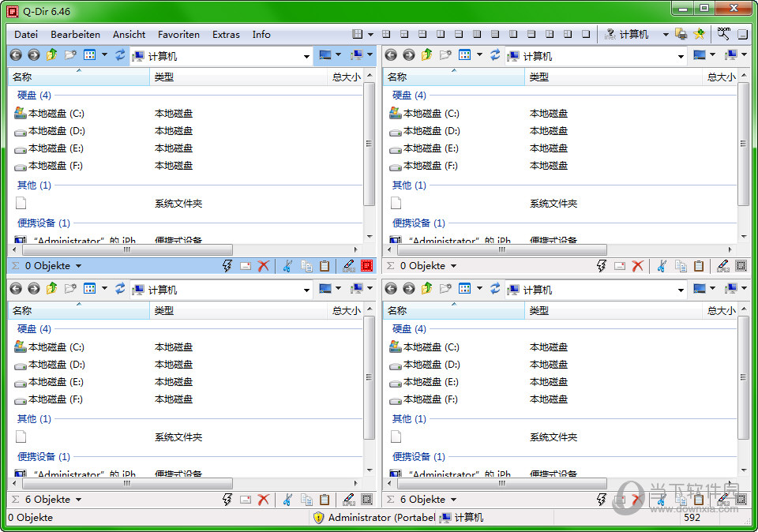Screen dimensions: 758x532
Task: Paste clipboard in top-right pane
Action: [699, 266]
